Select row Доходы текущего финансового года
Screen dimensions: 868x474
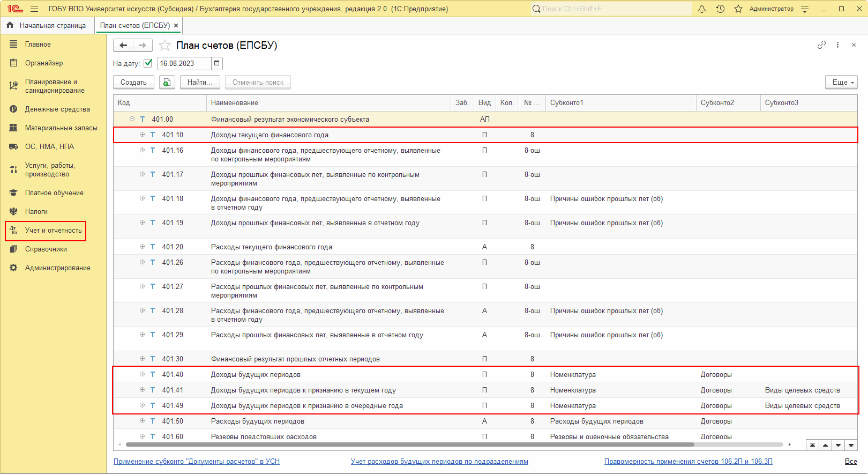485,135
